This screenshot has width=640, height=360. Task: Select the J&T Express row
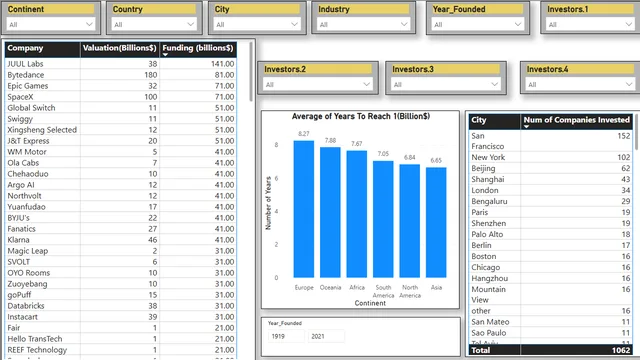(x=121, y=141)
